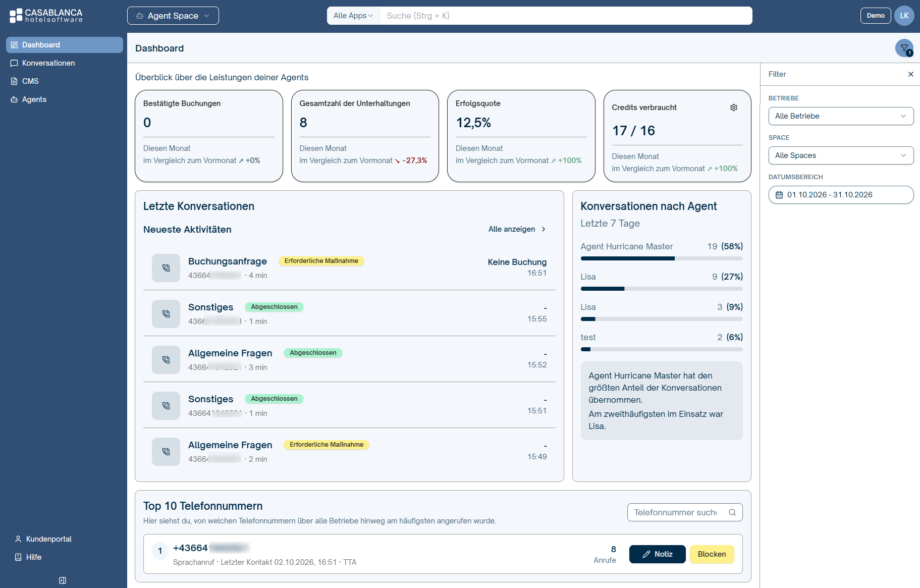Click the Erfolgsquote value 12,5%

pyautogui.click(x=473, y=123)
